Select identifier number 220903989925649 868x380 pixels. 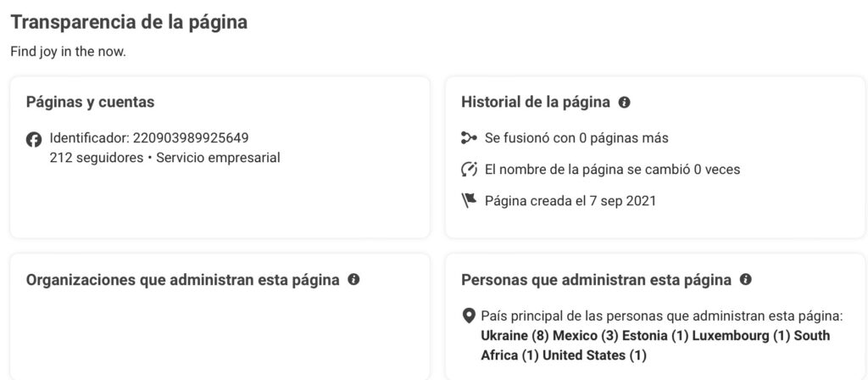191,138
